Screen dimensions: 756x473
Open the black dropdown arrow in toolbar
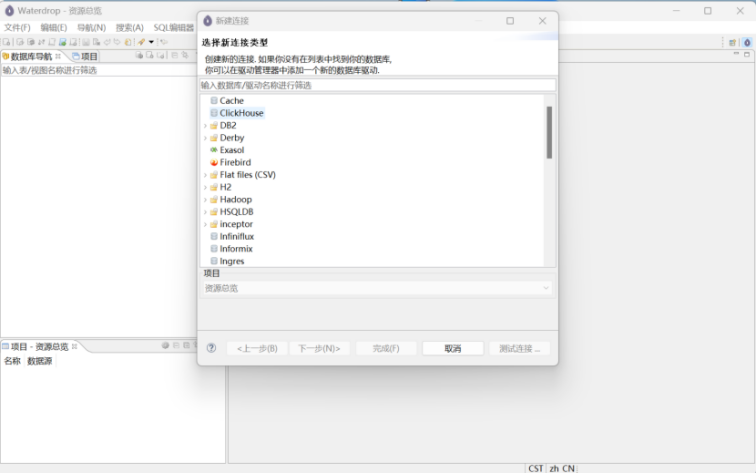click(151, 42)
